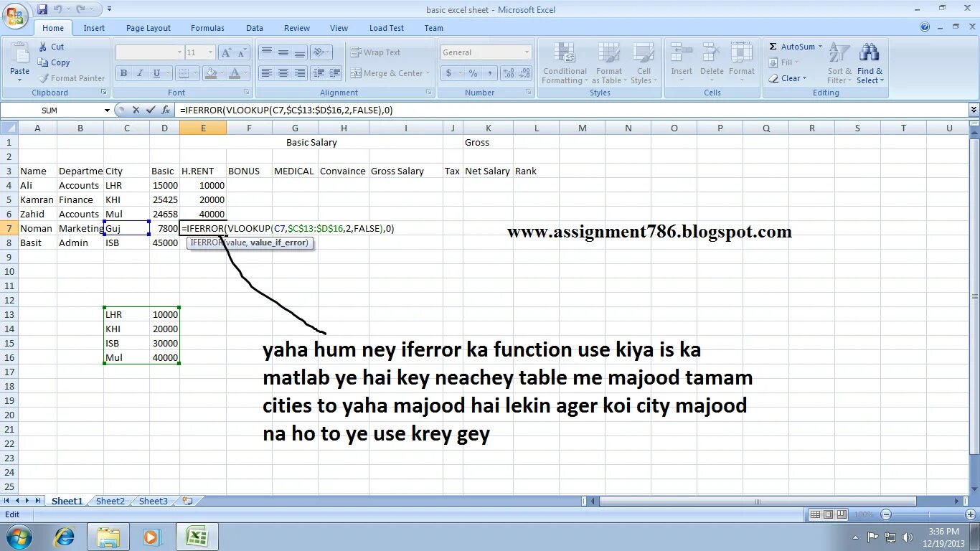Open the Insert ribbon tab
This screenshot has width=980, height=551.
pos(94,28)
